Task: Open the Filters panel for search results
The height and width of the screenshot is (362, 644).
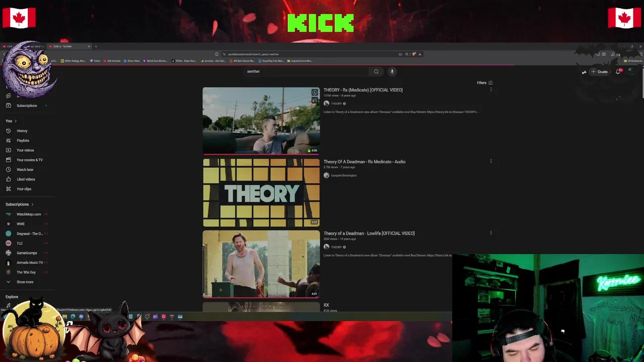Action: (485, 83)
